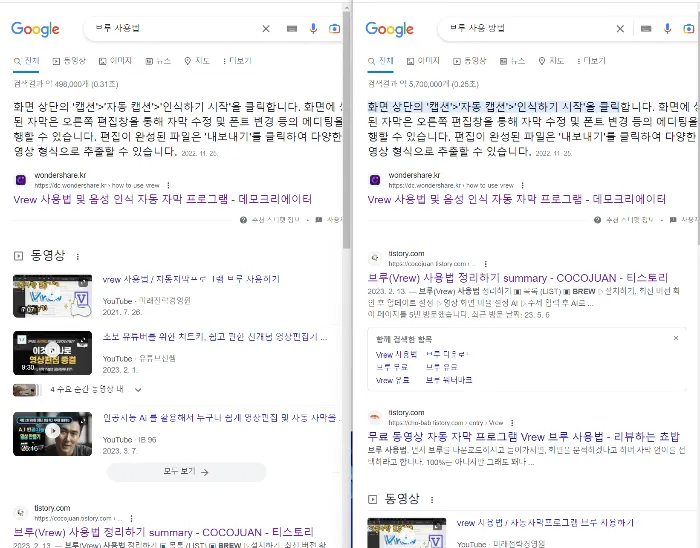Viewport: 700px width, 548px height.
Task: Select 뉴스 tab in right window
Action: click(512, 61)
